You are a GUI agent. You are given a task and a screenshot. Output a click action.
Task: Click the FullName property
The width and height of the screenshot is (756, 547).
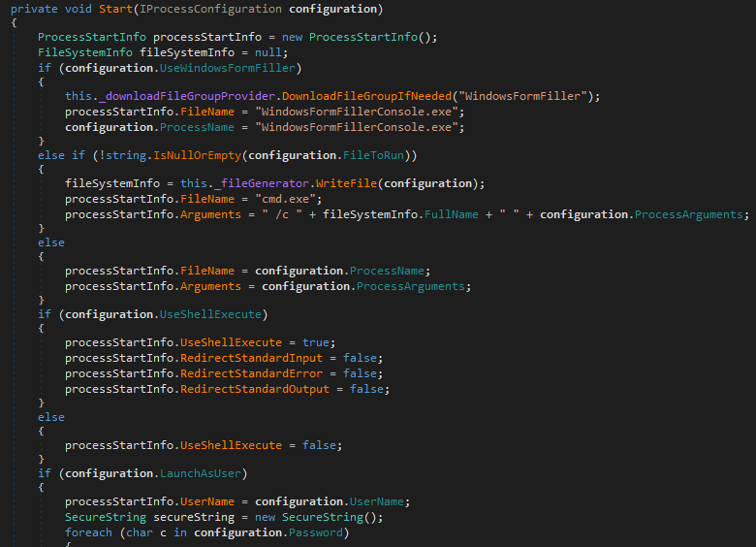[x=452, y=214]
